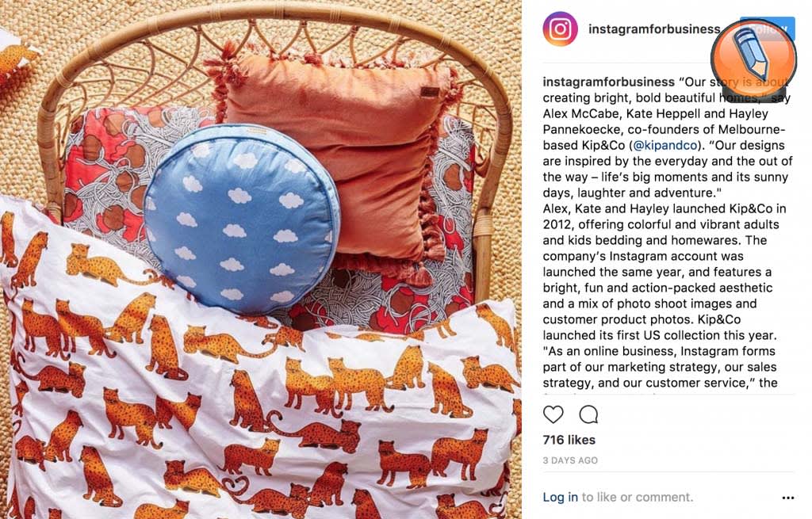The image size is (812, 519).
Task: Follow the Log in link
Action: [x=560, y=498]
